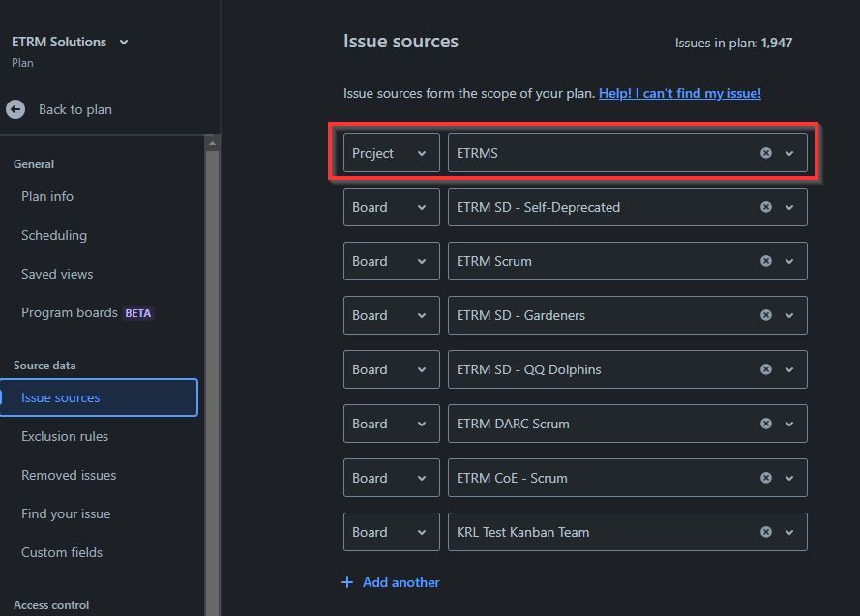This screenshot has width=860, height=616.
Task: Click the sidebar scrollbar up arrow
Action: (x=212, y=143)
